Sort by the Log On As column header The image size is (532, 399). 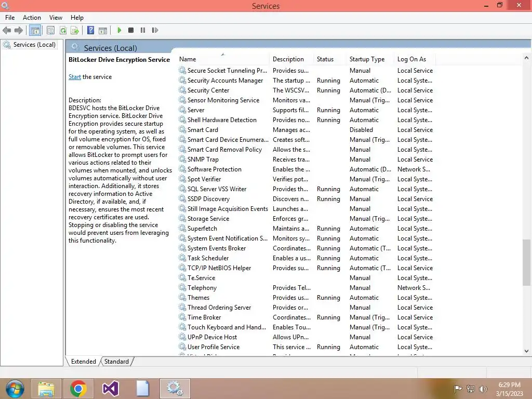click(415, 59)
